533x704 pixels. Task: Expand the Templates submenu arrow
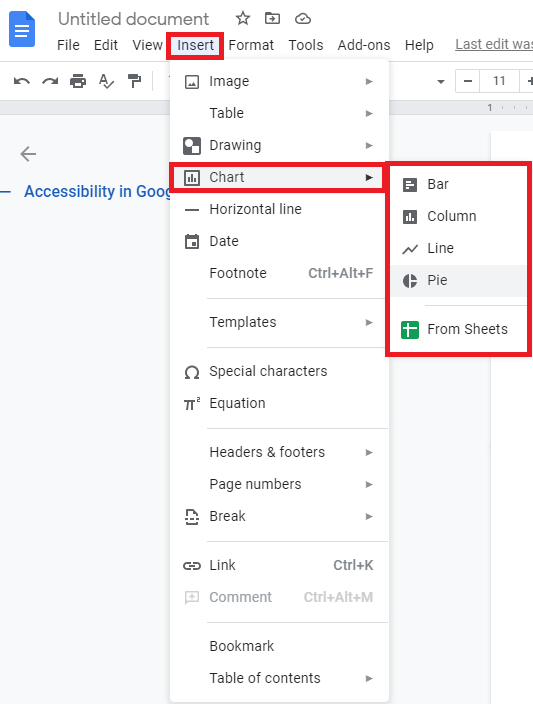369,322
